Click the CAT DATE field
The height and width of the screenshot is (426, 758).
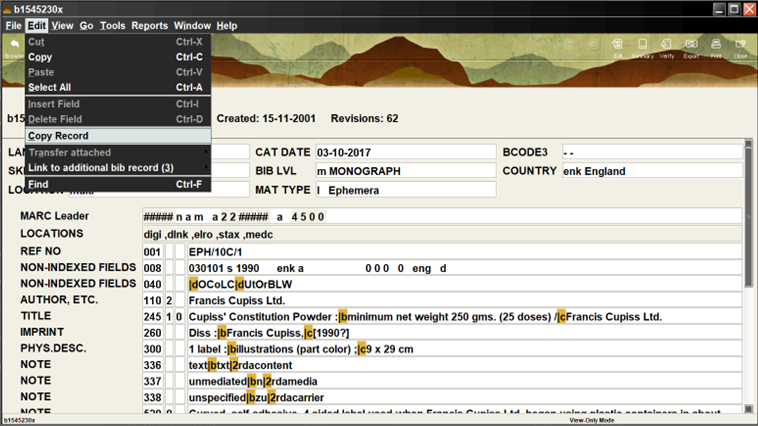coord(404,152)
